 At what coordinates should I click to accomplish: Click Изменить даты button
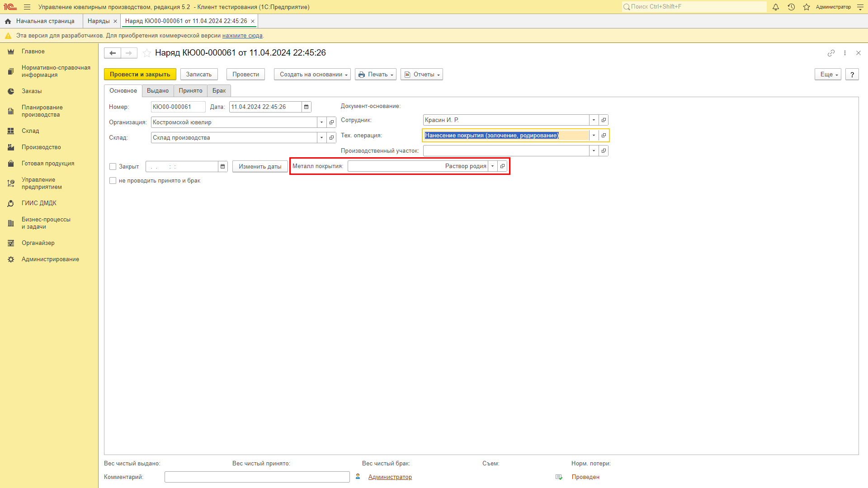tap(260, 167)
